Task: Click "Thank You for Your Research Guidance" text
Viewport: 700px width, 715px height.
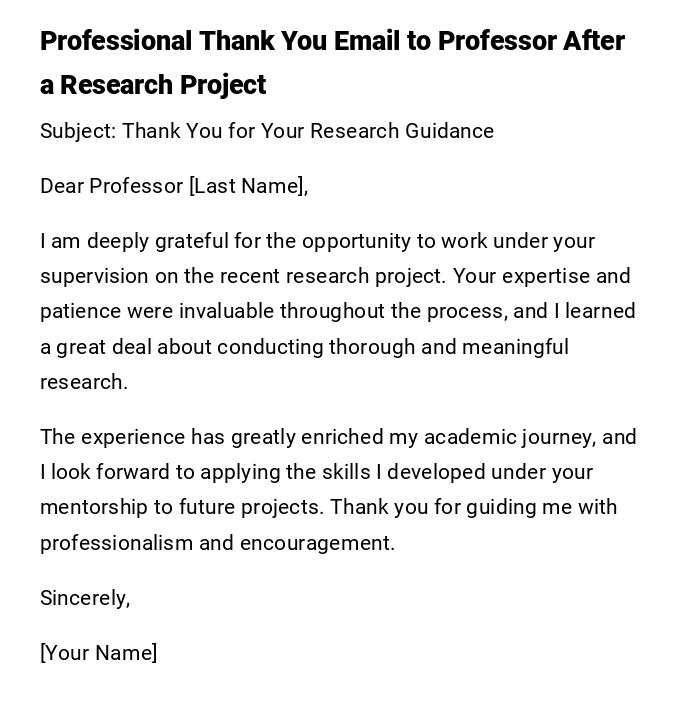Action: (x=308, y=131)
